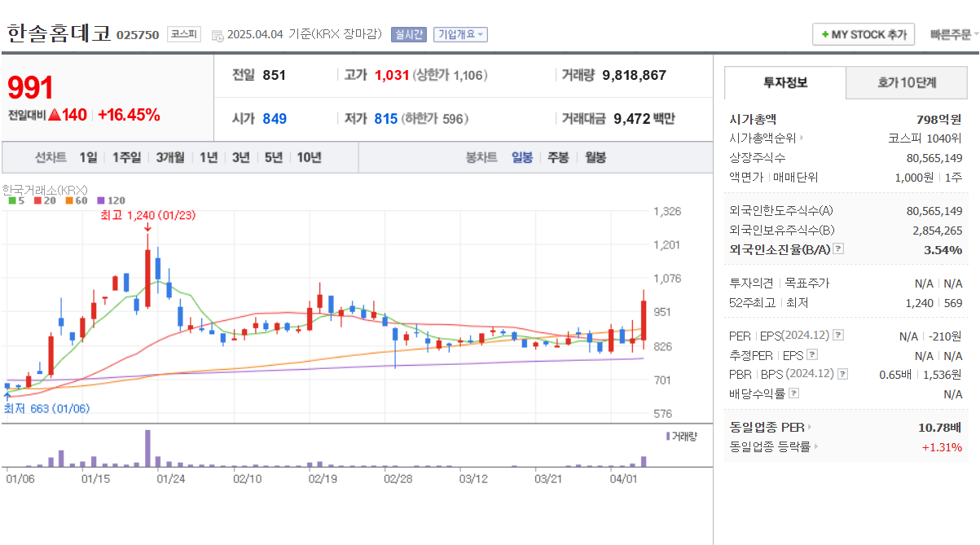The height and width of the screenshot is (545, 980).
Task: Select 3개월 line chart period
Action: (170, 157)
